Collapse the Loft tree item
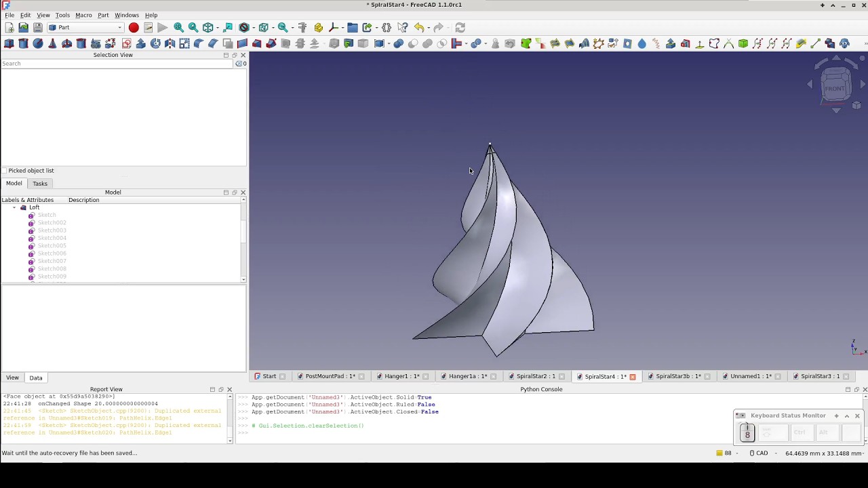The width and height of the screenshot is (868, 488). click(x=14, y=207)
